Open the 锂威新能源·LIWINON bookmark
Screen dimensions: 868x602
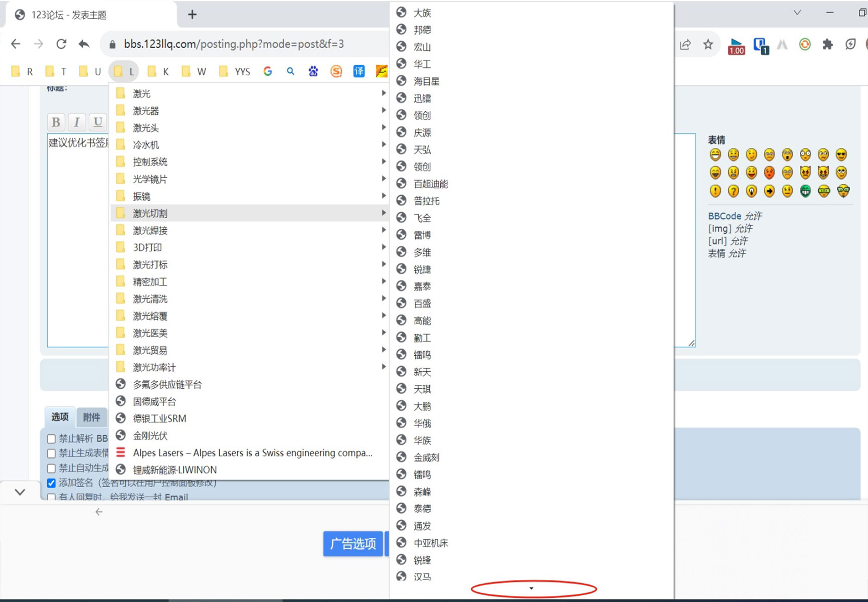[x=250, y=470]
